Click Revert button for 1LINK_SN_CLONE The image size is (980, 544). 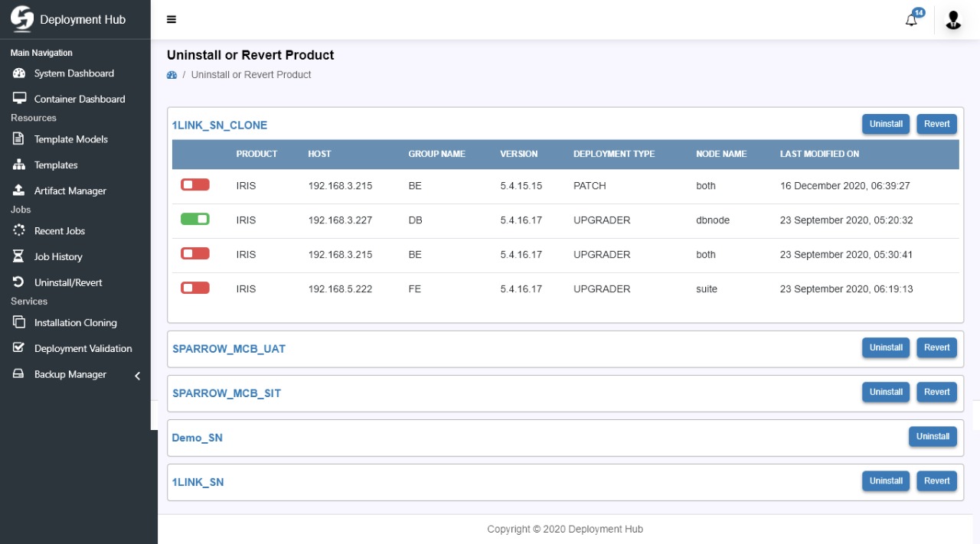[x=936, y=124]
